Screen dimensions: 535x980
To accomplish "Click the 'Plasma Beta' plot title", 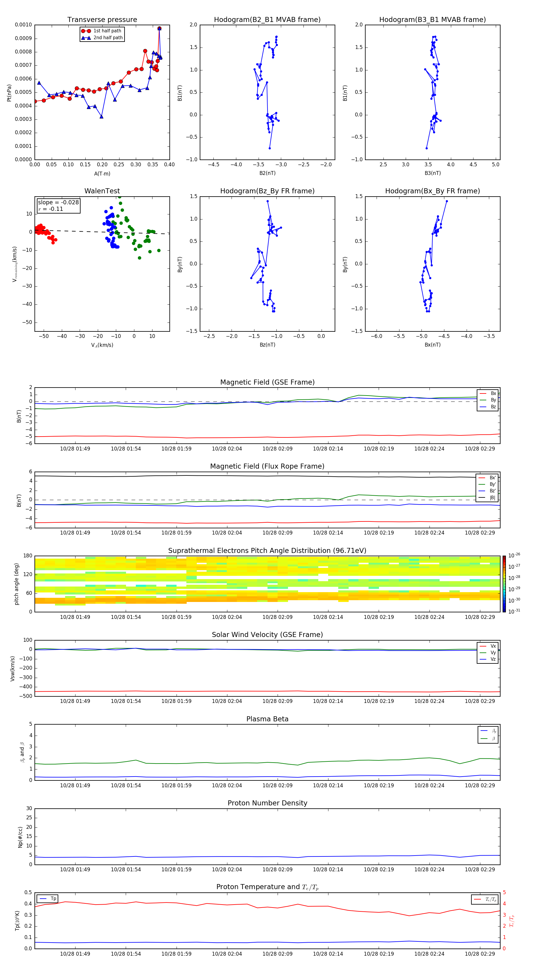I will [267, 719].
